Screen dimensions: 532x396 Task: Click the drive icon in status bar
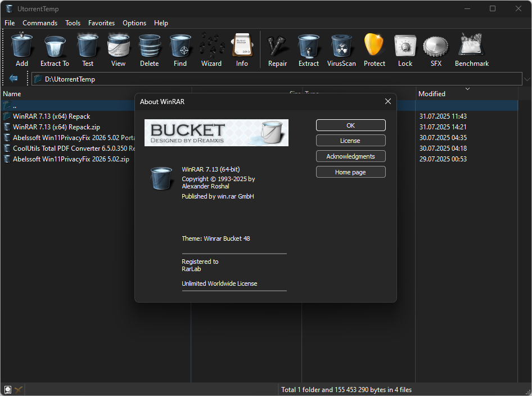click(x=8, y=390)
